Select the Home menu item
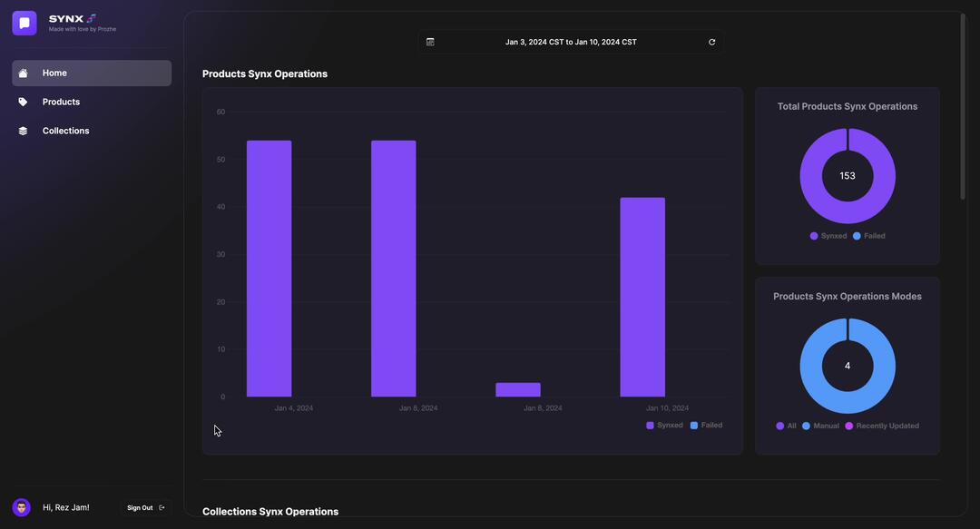Image resolution: width=980 pixels, height=529 pixels. (x=92, y=73)
